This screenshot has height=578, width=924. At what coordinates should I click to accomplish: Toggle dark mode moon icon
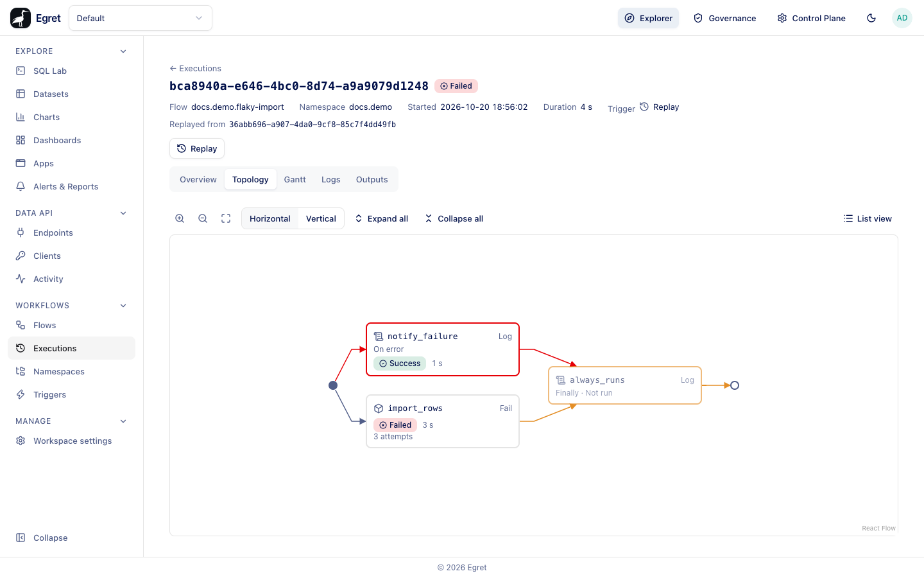coord(871,18)
